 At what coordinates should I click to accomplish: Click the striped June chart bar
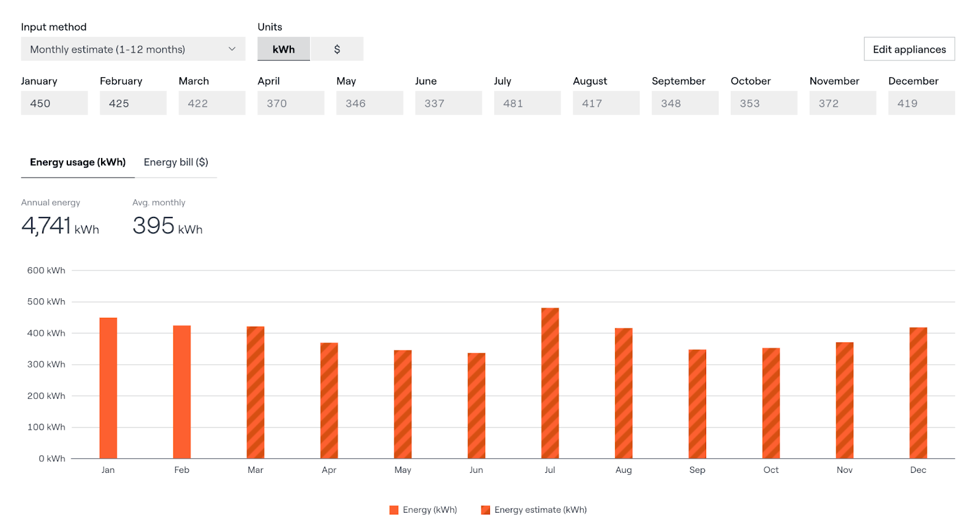[477, 405]
